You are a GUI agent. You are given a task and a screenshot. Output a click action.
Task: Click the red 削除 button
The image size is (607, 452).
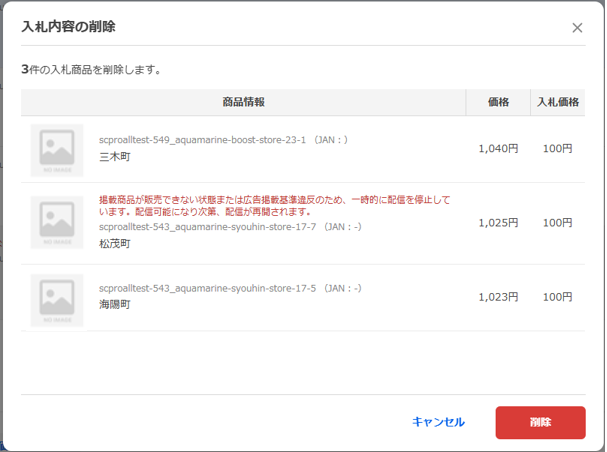[540, 422]
